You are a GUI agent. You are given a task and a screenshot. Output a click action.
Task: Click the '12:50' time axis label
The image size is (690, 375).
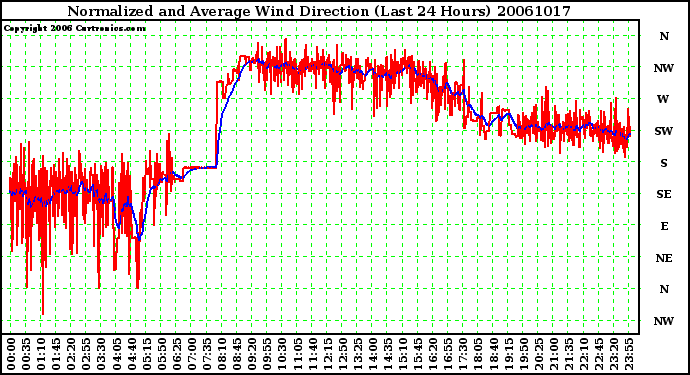click(x=342, y=354)
